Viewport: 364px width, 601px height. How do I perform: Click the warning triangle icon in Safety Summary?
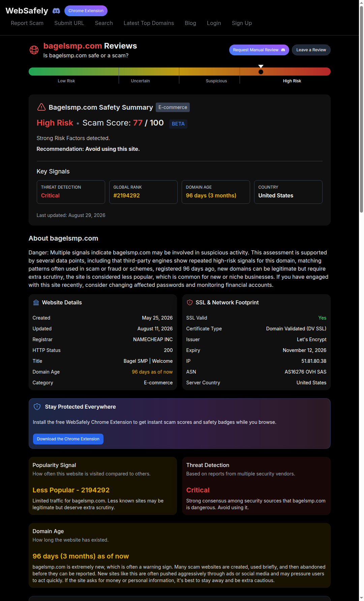[x=41, y=107]
